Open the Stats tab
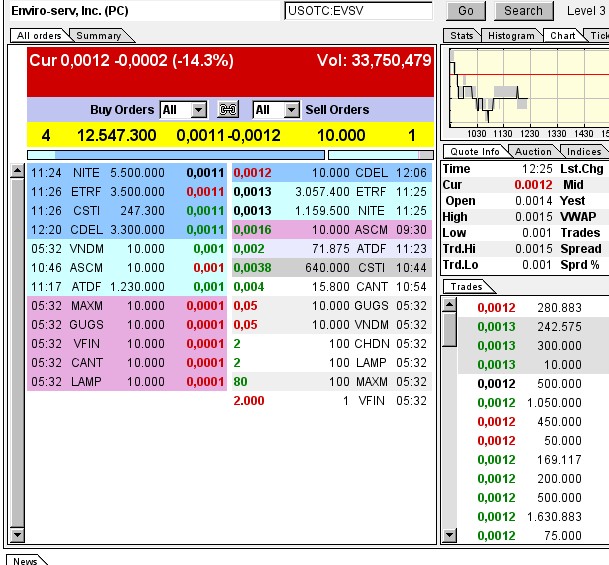The height and width of the screenshot is (565, 609). (x=461, y=35)
